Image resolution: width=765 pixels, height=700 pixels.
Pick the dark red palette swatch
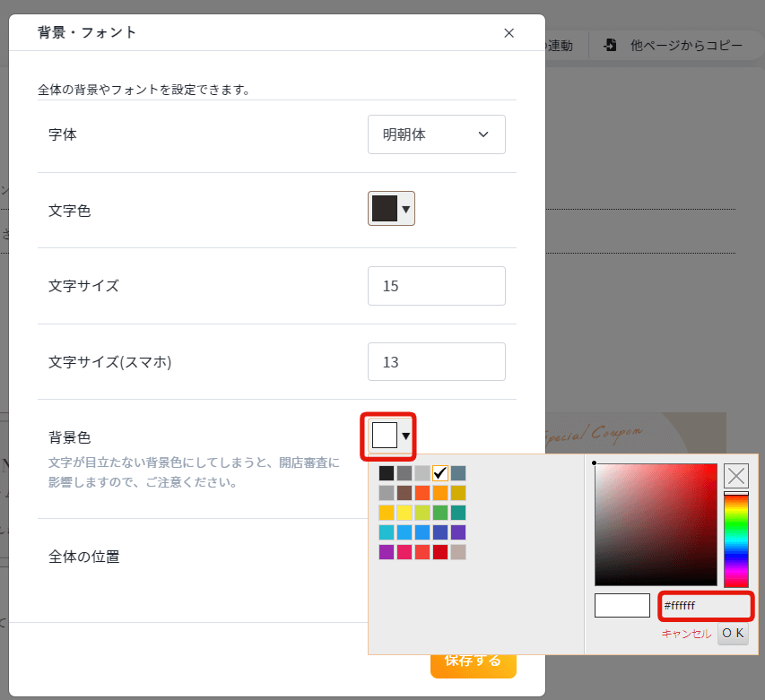coord(440,552)
